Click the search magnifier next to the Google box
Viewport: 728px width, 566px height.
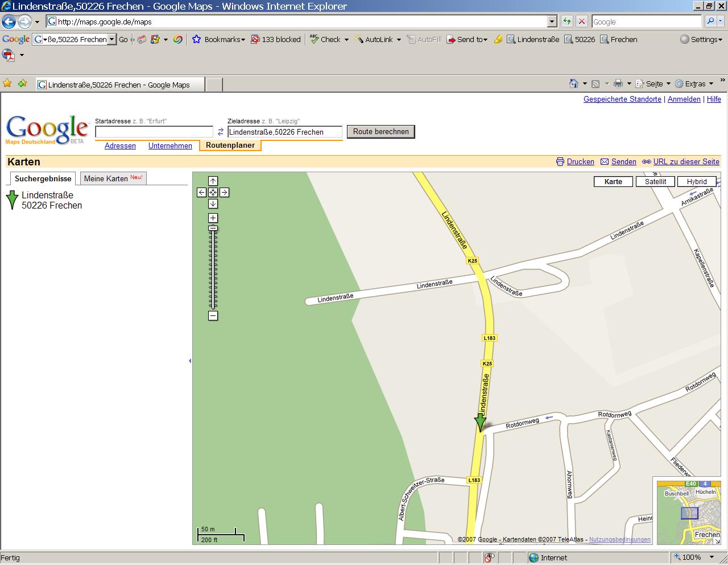click(710, 22)
